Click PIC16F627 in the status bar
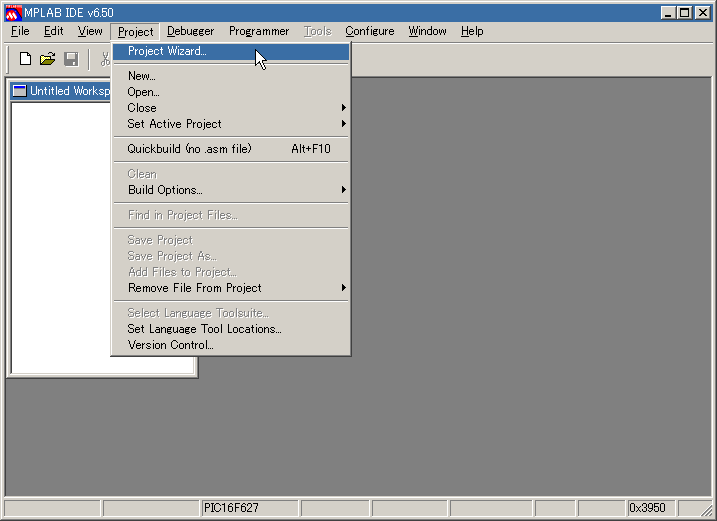717x521 pixels. pyautogui.click(x=250, y=508)
